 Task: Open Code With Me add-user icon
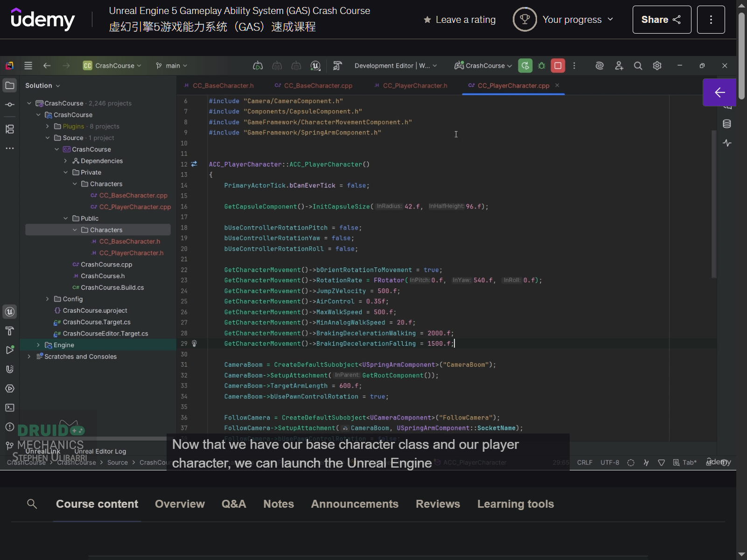[619, 66]
